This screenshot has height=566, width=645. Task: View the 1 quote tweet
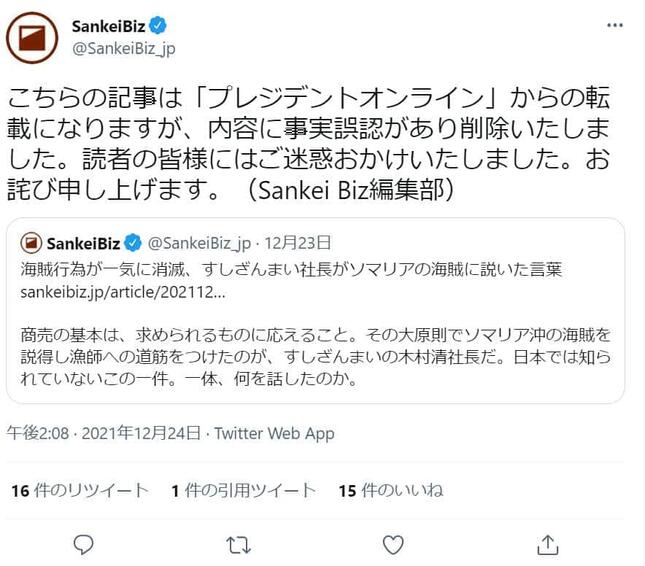(243, 490)
